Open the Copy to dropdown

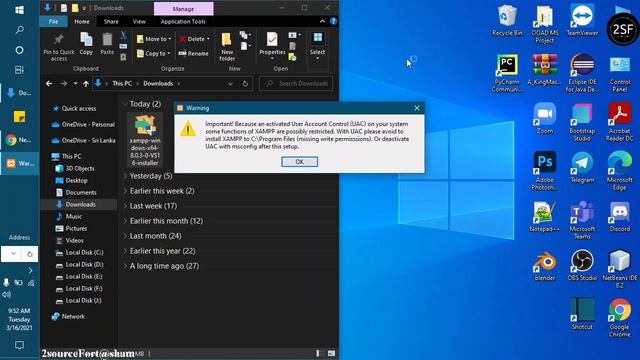click(x=153, y=53)
